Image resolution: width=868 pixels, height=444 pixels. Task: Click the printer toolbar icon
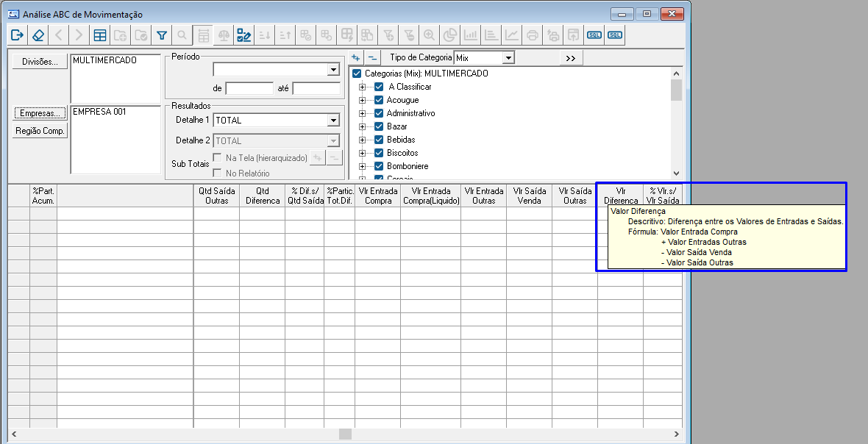[x=533, y=35]
